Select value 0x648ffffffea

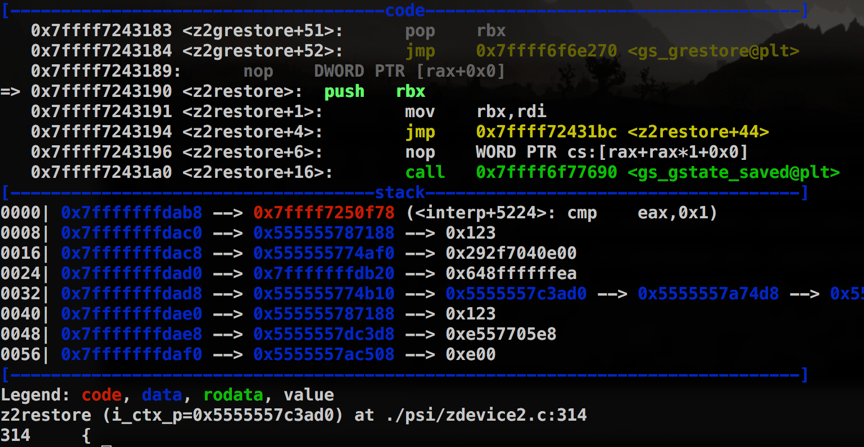point(511,274)
